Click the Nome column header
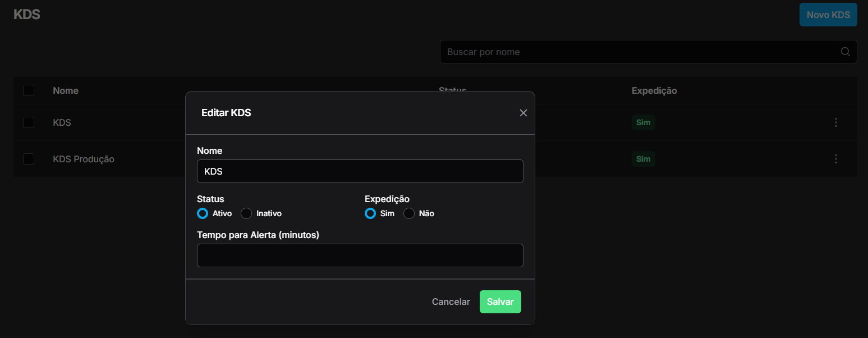 click(66, 90)
